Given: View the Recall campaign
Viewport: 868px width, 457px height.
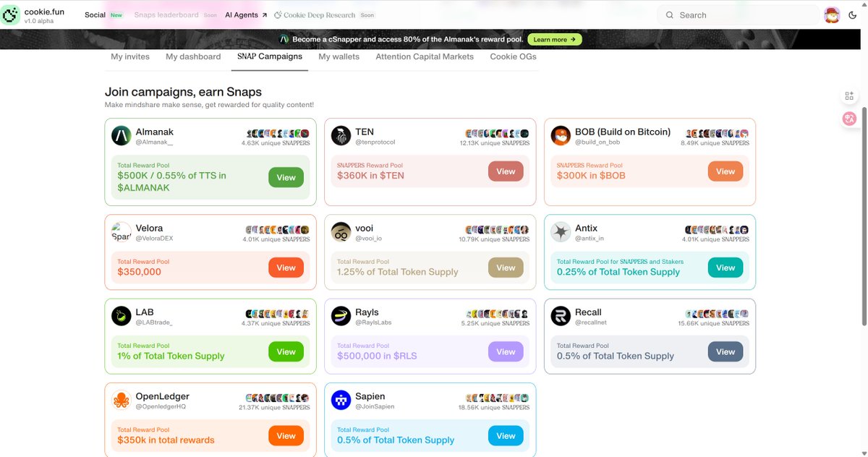Looking at the screenshot, I should (x=726, y=351).
